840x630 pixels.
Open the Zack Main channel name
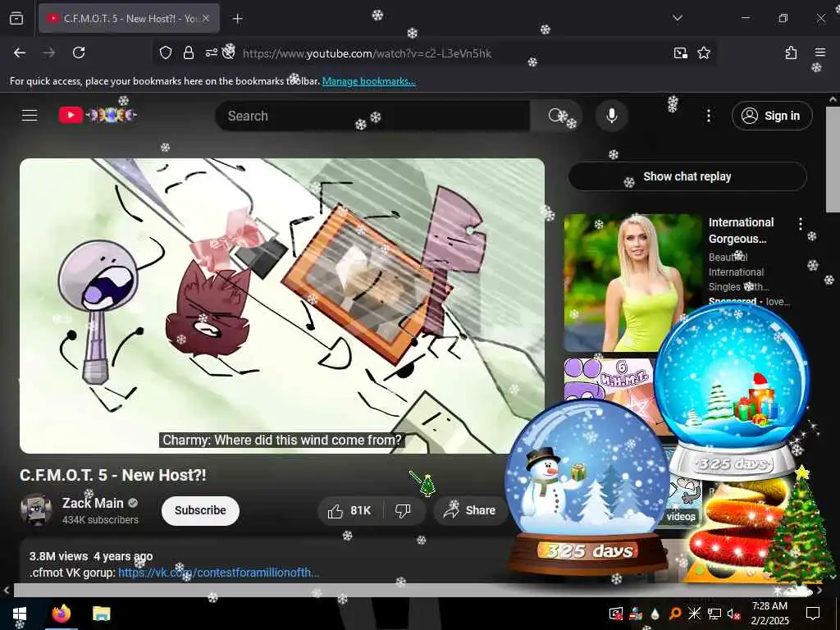tap(93, 503)
